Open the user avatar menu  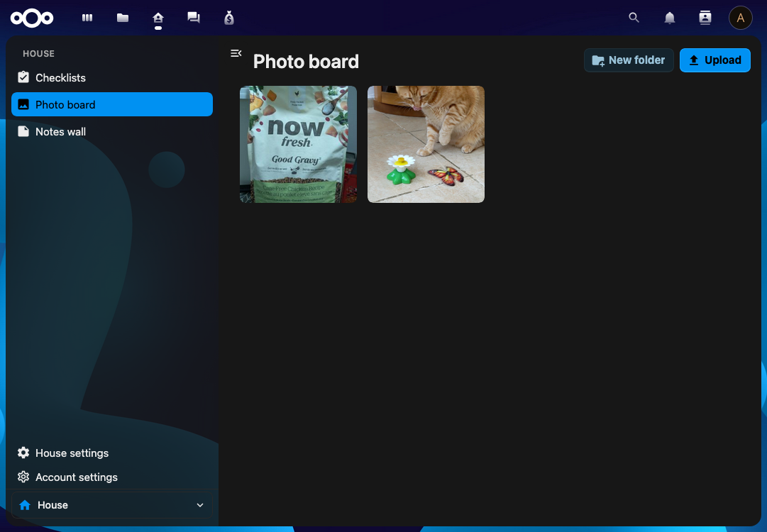tap(740, 18)
